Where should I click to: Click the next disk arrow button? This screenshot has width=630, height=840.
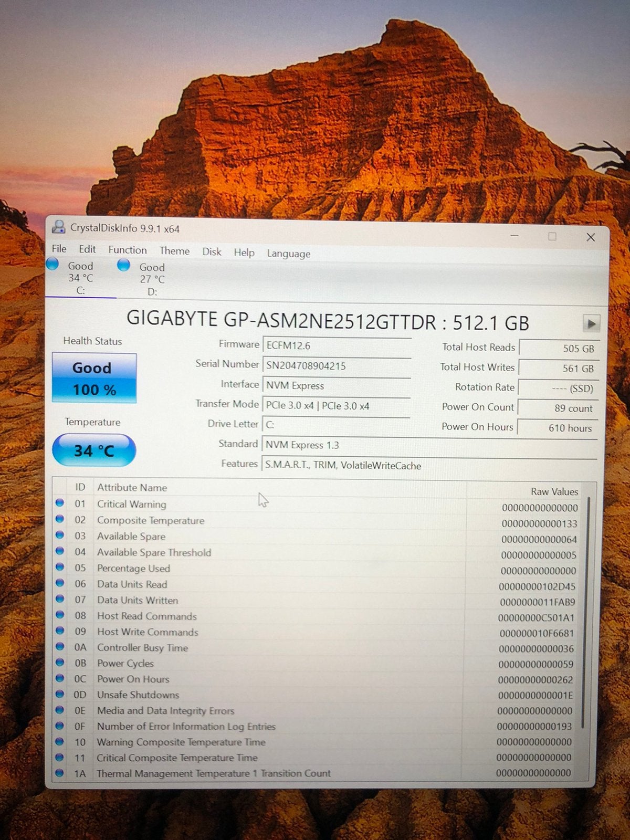coord(592,323)
